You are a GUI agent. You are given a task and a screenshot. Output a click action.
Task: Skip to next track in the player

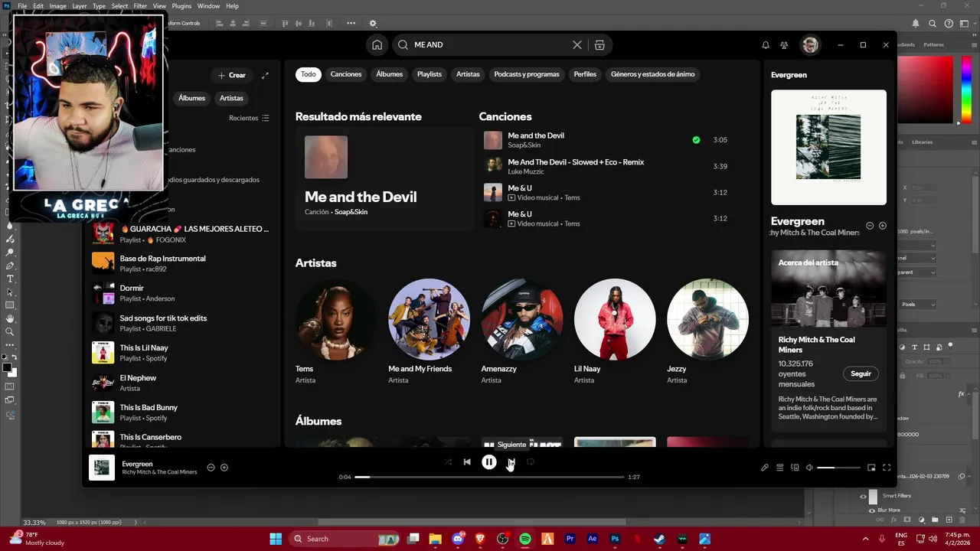point(511,462)
